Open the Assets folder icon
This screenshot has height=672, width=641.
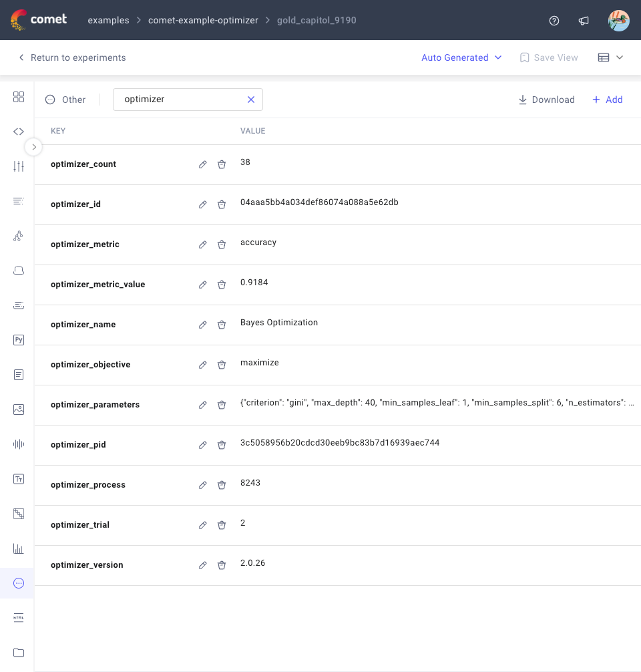[19, 653]
